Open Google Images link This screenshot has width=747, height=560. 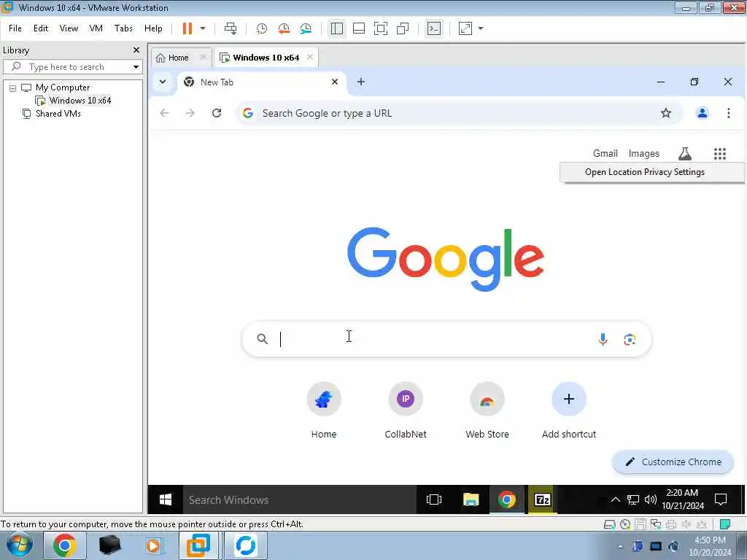click(x=643, y=153)
